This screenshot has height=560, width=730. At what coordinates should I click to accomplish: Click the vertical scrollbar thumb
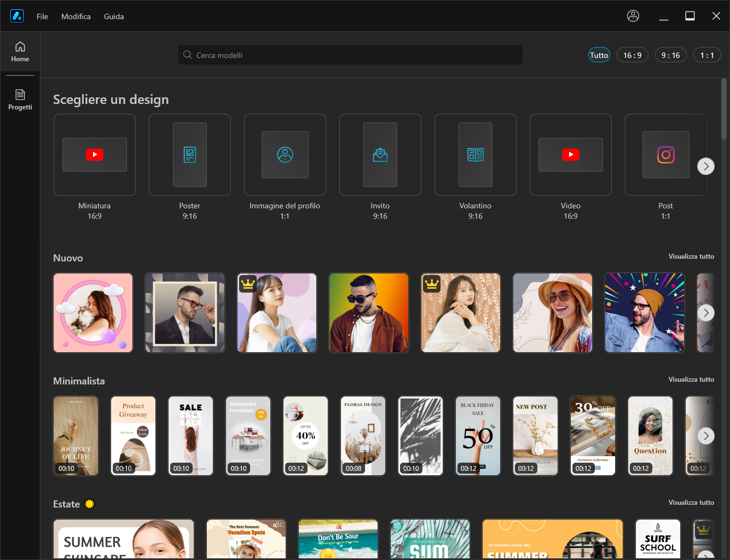coord(724,109)
